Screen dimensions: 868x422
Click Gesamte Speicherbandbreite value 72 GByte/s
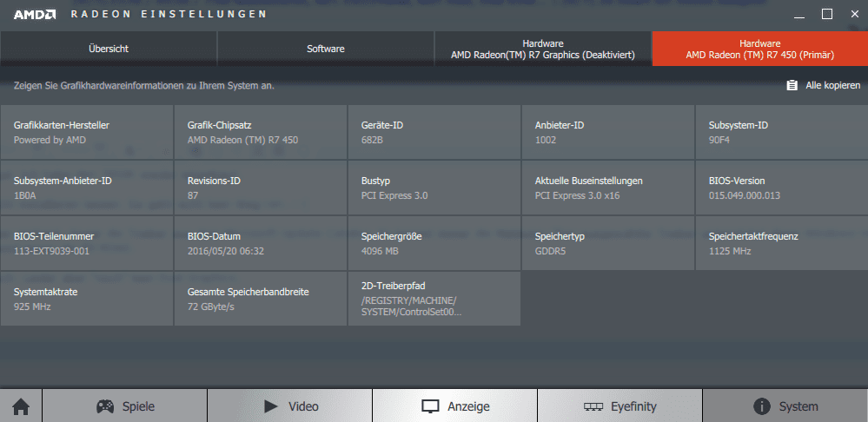(x=211, y=307)
